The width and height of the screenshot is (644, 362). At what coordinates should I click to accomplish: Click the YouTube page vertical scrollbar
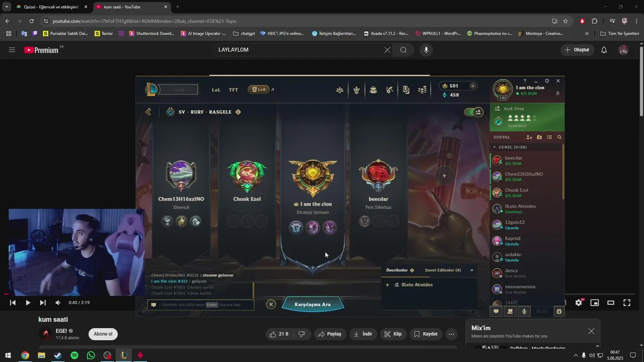[x=641, y=80]
